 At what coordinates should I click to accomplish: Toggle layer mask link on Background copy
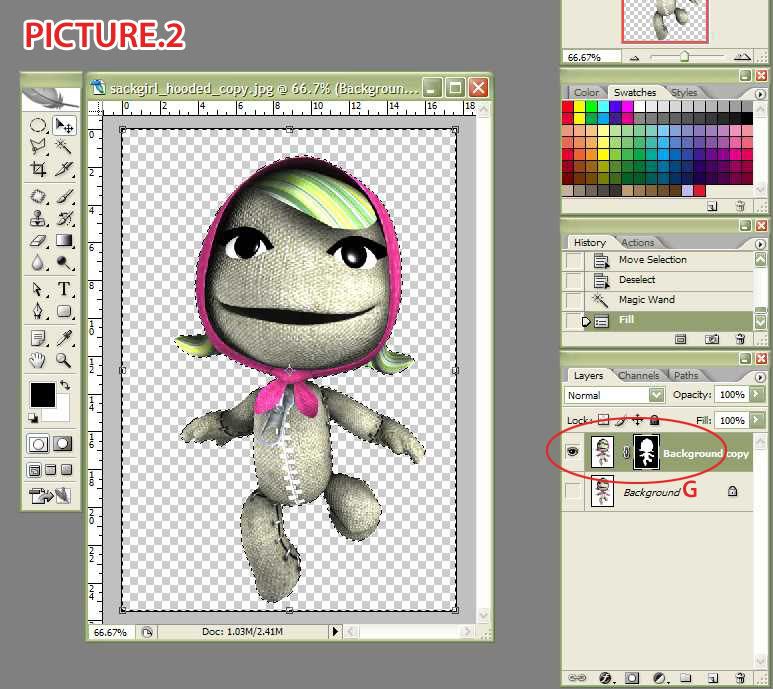tap(626, 451)
